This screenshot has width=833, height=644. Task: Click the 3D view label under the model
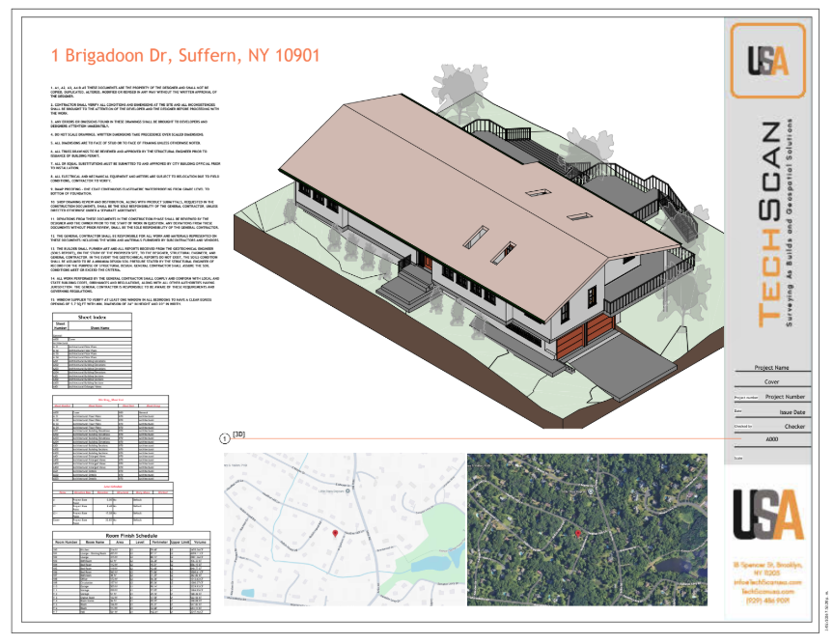click(x=239, y=434)
